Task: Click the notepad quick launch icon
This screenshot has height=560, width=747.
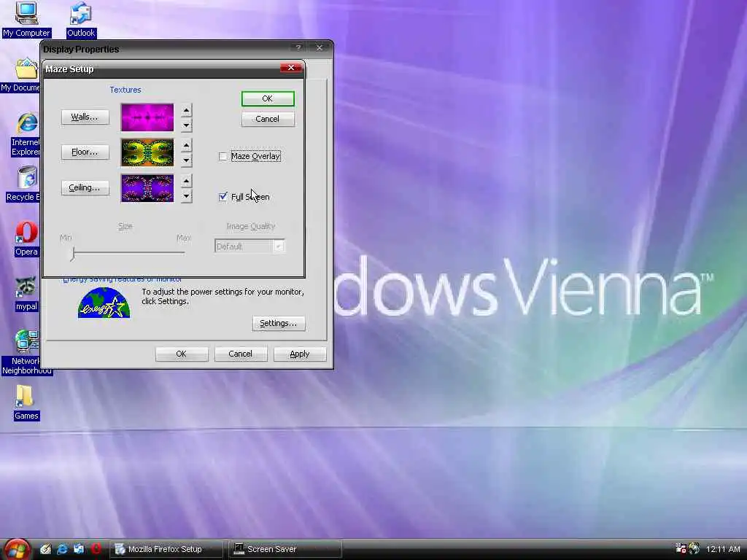Action: (x=45, y=549)
